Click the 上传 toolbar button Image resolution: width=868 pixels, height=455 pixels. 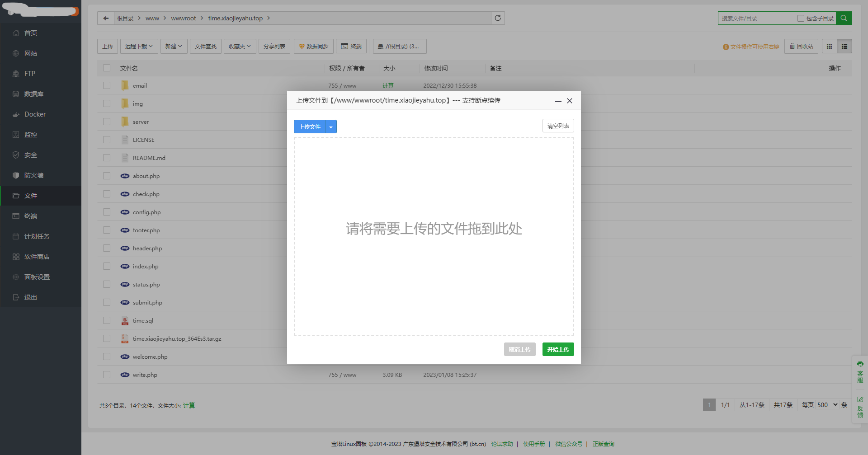click(108, 46)
